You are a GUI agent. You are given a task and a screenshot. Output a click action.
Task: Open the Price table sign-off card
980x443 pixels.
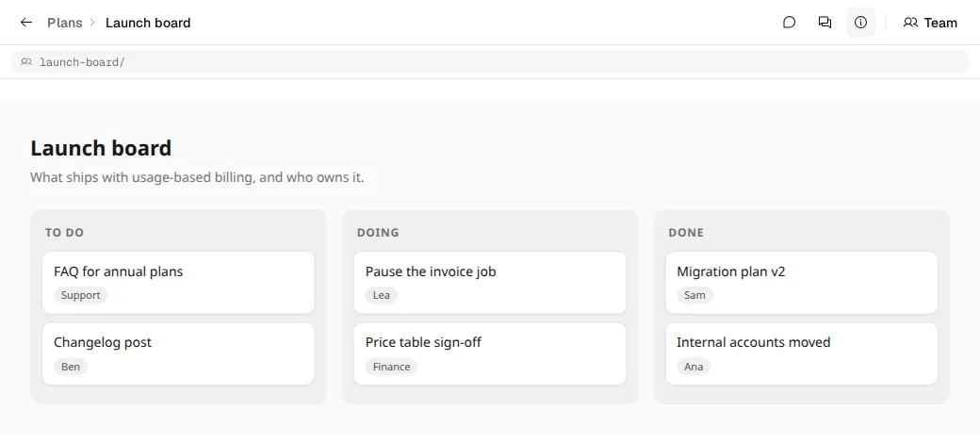[489, 353]
